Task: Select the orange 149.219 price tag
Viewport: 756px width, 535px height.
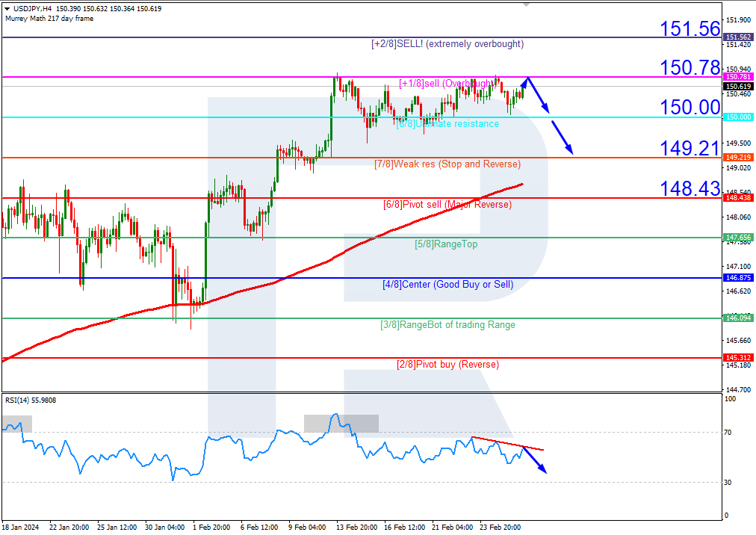Action: point(737,157)
